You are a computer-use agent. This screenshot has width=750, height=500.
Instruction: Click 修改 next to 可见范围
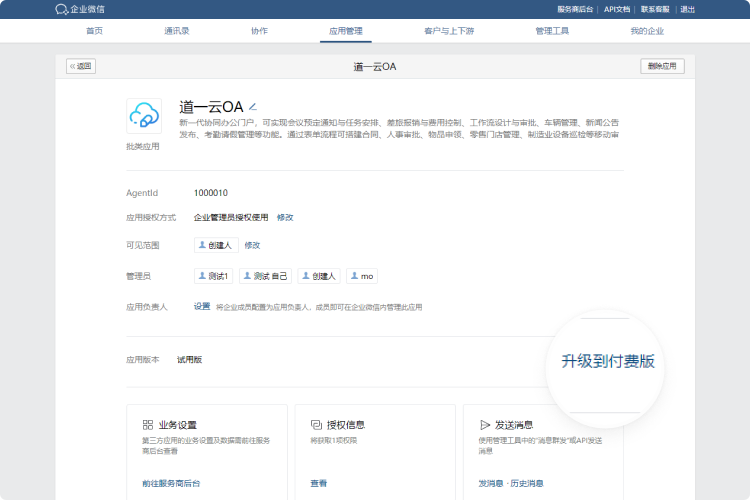click(x=252, y=245)
